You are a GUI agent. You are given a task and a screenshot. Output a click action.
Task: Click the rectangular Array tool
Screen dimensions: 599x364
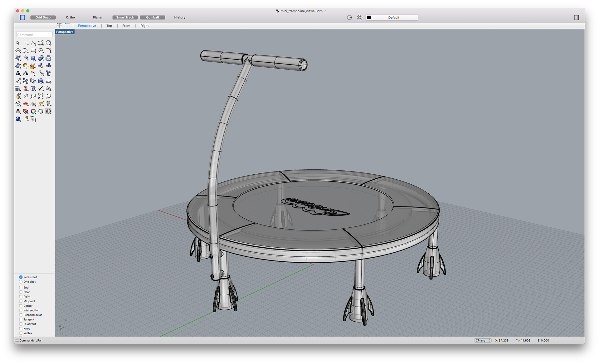coord(18,89)
